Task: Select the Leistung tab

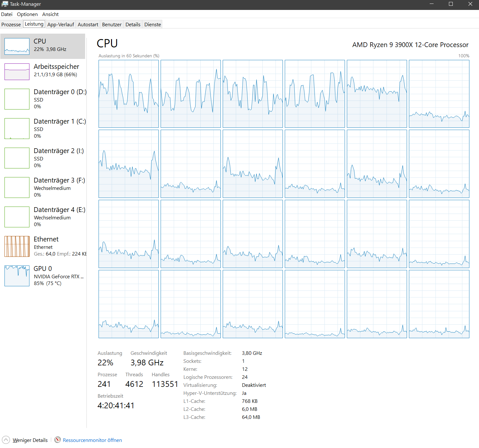Action: 34,24
